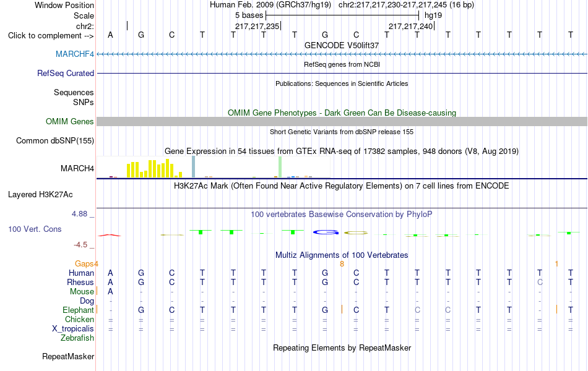This screenshot has width=588, height=371.
Task: Click the MARCHF4 gene track label
Action: (75, 54)
